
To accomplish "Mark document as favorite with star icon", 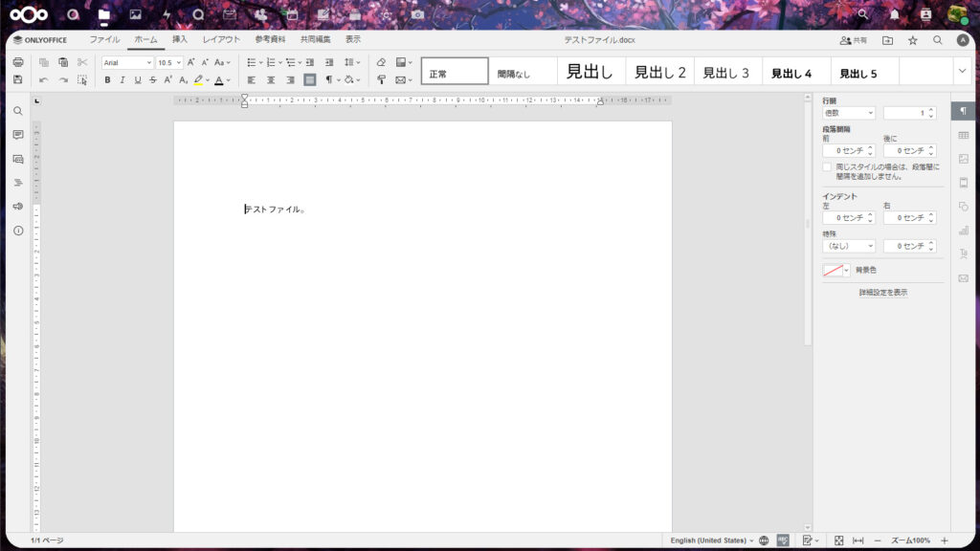I will pyautogui.click(x=912, y=40).
